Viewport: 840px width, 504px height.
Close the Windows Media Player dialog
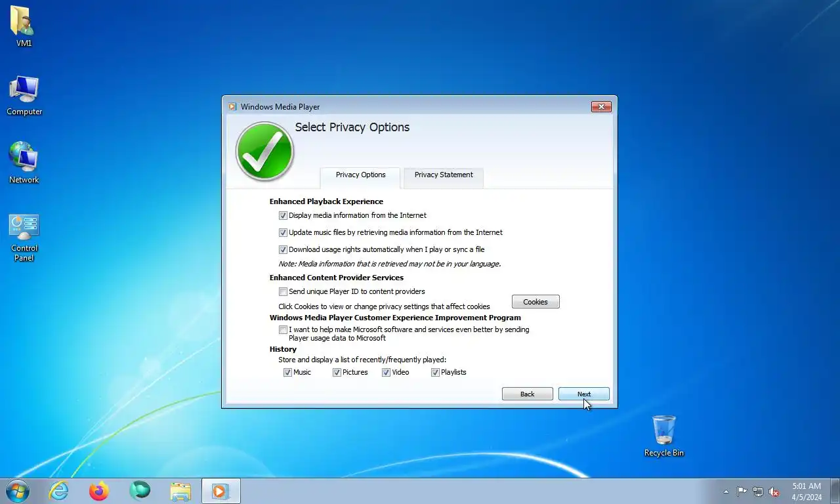pyautogui.click(x=601, y=106)
